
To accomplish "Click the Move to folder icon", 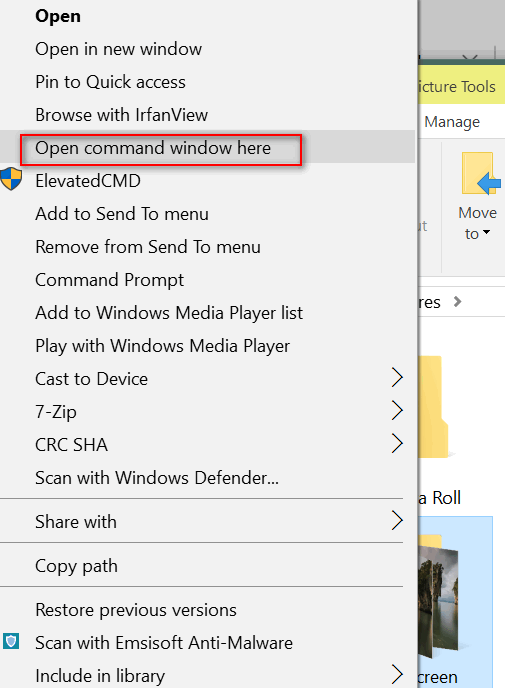I will coord(480,173).
